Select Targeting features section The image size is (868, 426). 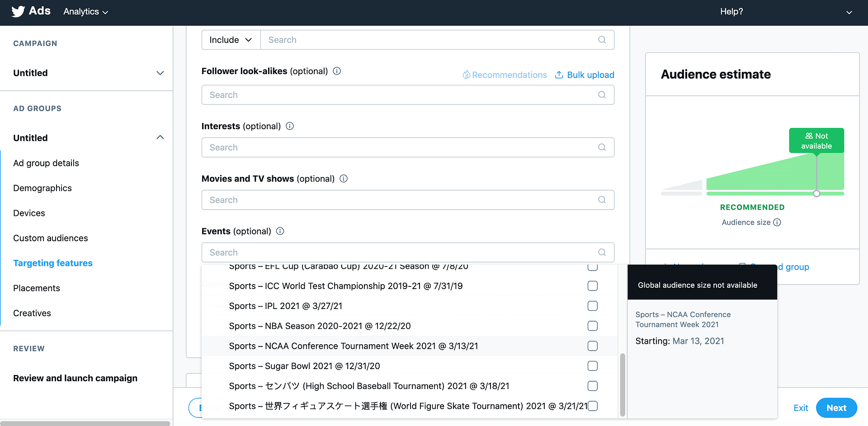tap(53, 263)
